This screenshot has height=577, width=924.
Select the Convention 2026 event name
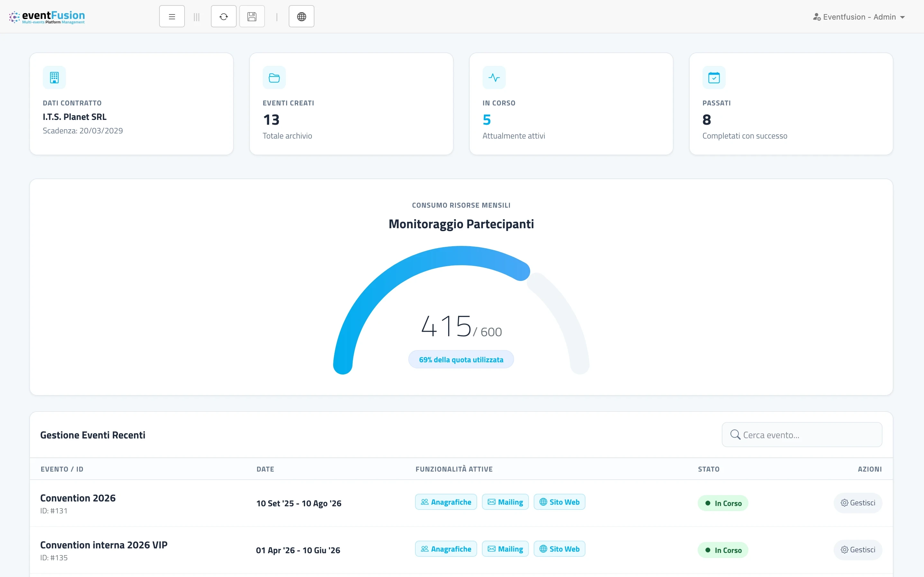point(78,498)
